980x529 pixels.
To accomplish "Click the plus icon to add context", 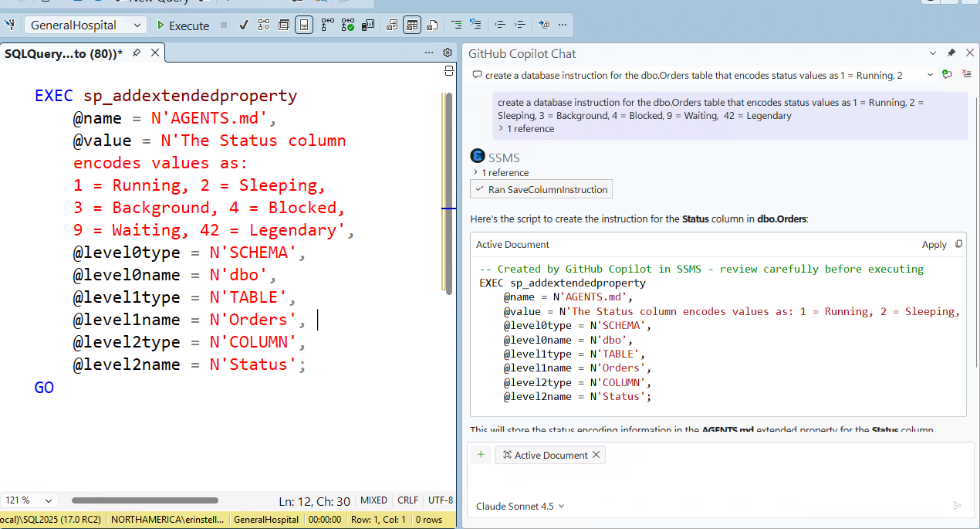I will click(x=481, y=455).
